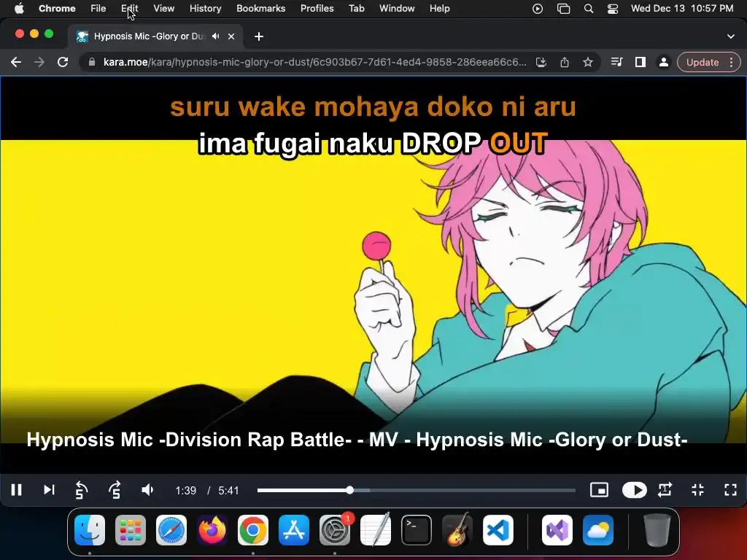This screenshot has width=747, height=560.
Task: Open TextEdit from the Dock
Action: [376, 530]
